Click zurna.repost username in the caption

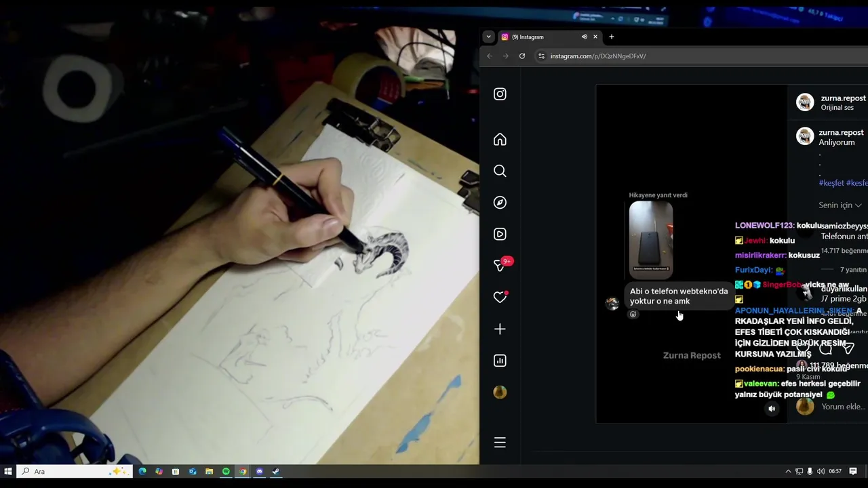[841, 133]
